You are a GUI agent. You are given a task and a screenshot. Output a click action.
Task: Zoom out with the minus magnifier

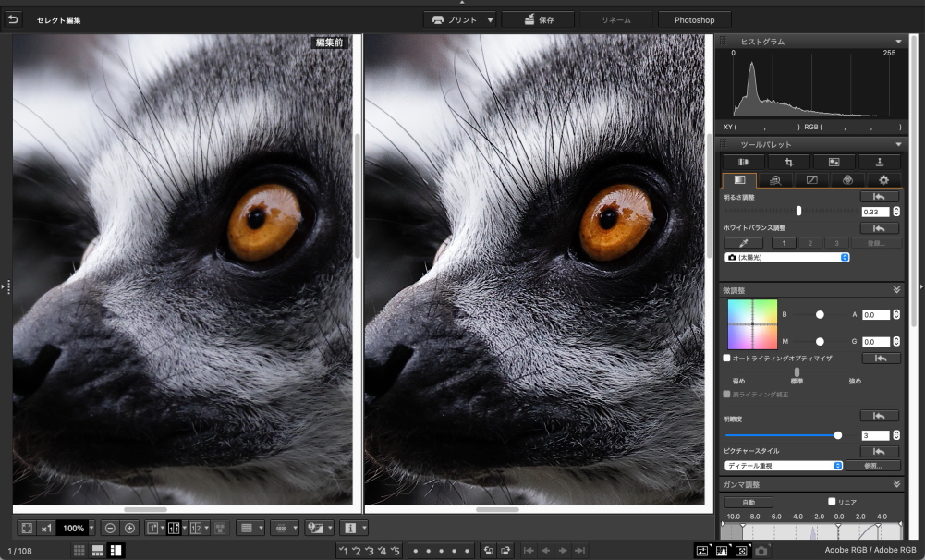(110, 528)
